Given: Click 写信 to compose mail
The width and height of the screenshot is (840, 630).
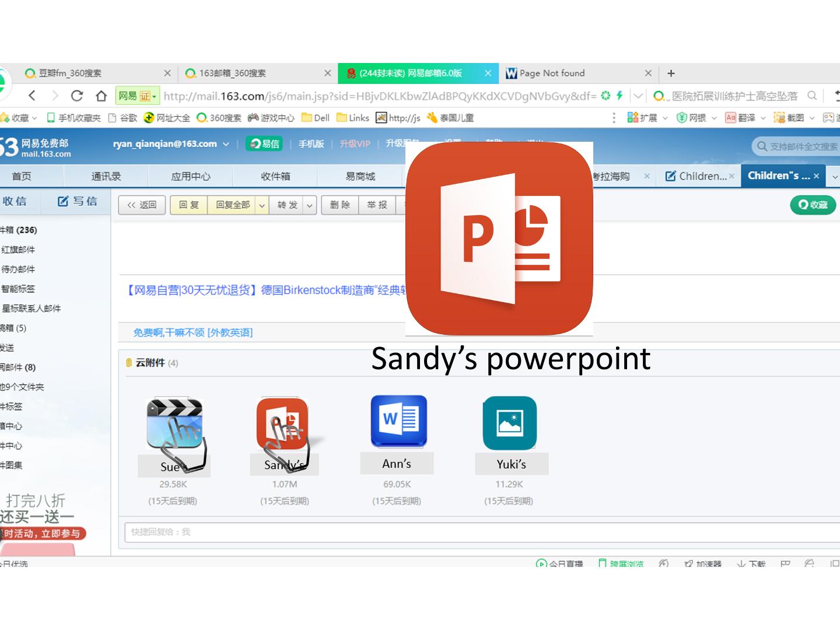Looking at the screenshot, I should [77, 201].
